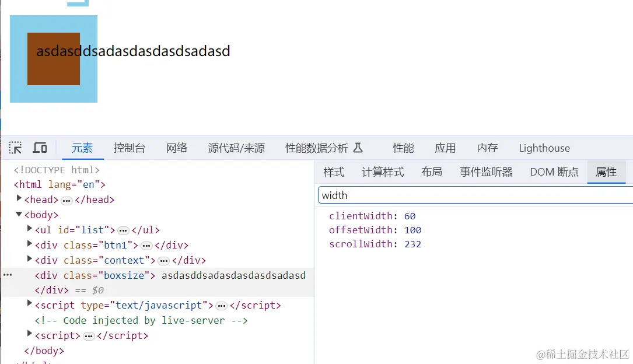Activate the inspect element picker icon
633x364 pixels.
[15, 148]
